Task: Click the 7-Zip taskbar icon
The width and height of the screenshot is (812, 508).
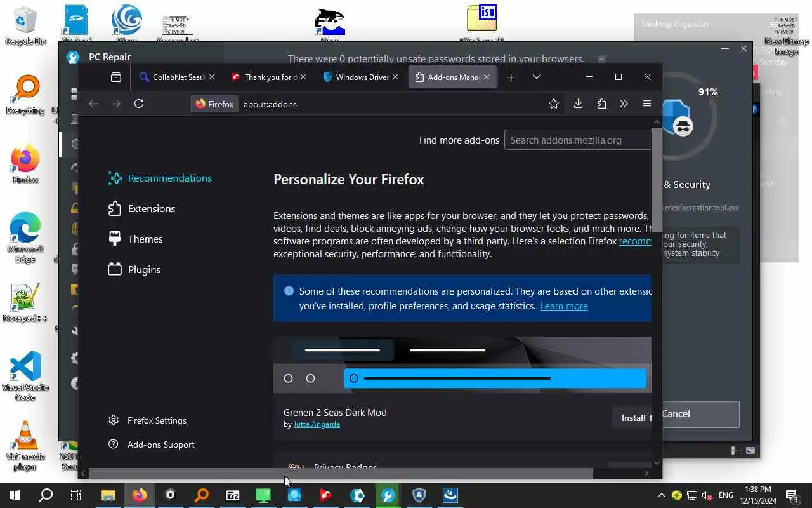Action: pos(232,495)
